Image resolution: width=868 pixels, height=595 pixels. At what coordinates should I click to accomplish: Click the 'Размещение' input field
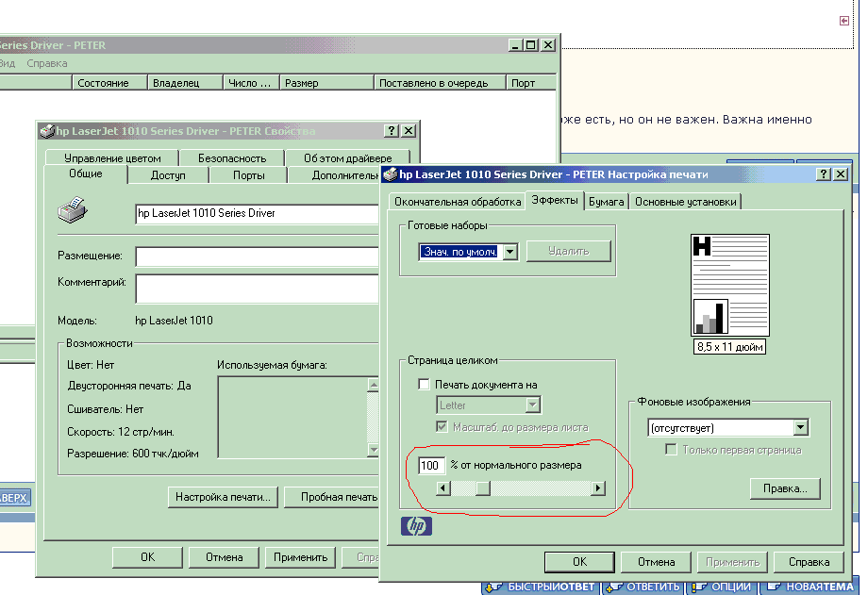click(x=258, y=256)
